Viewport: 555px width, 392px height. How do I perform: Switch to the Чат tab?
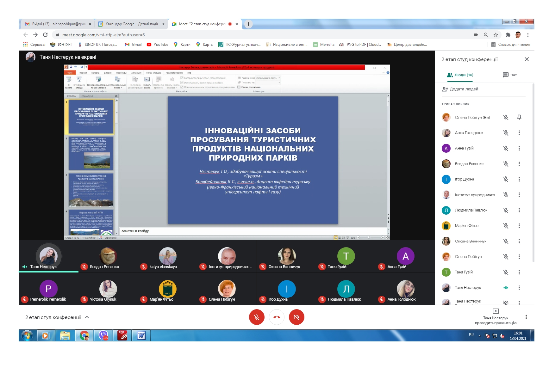coord(510,75)
